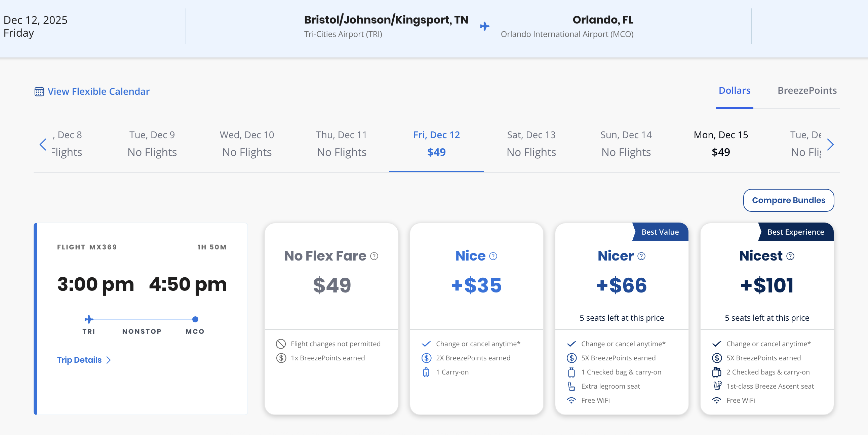The image size is (868, 435).
Task: Select Sun, Dec 14 date tab
Action: [626, 144]
